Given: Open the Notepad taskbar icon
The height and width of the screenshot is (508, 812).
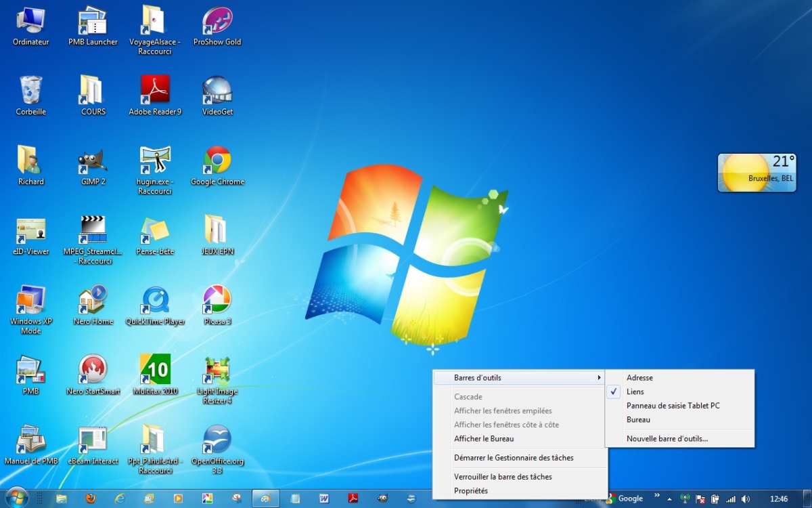Looking at the screenshot, I should point(294,499).
